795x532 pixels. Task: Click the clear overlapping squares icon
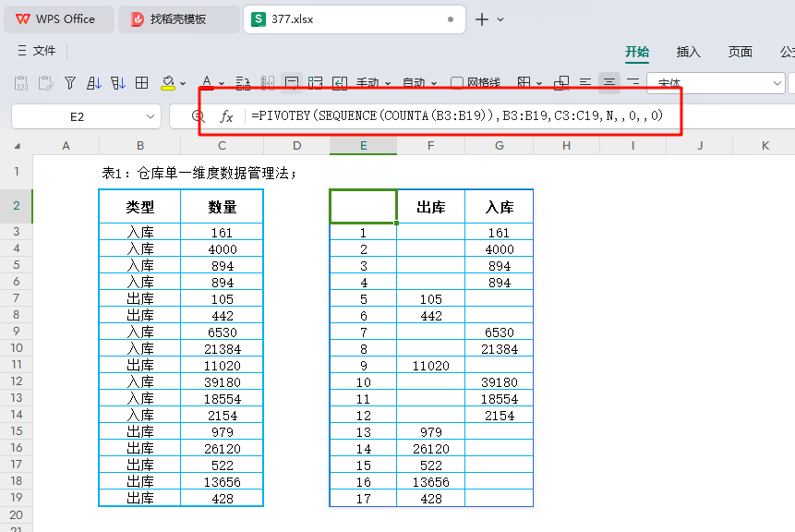coord(561,83)
